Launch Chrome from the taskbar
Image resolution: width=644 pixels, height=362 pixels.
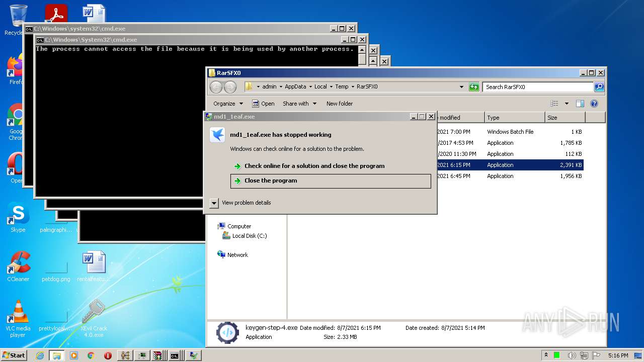[91, 355]
